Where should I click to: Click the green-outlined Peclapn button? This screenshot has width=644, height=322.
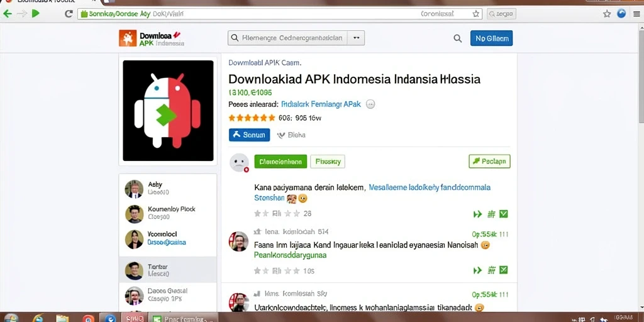pos(489,162)
